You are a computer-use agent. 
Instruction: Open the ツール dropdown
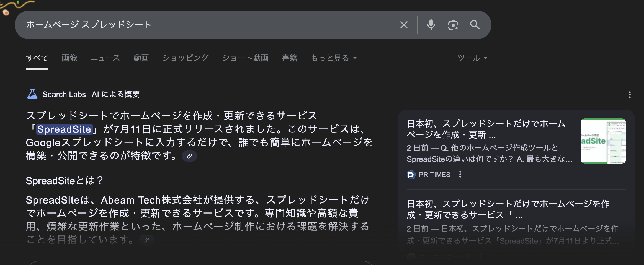tap(472, 58)
